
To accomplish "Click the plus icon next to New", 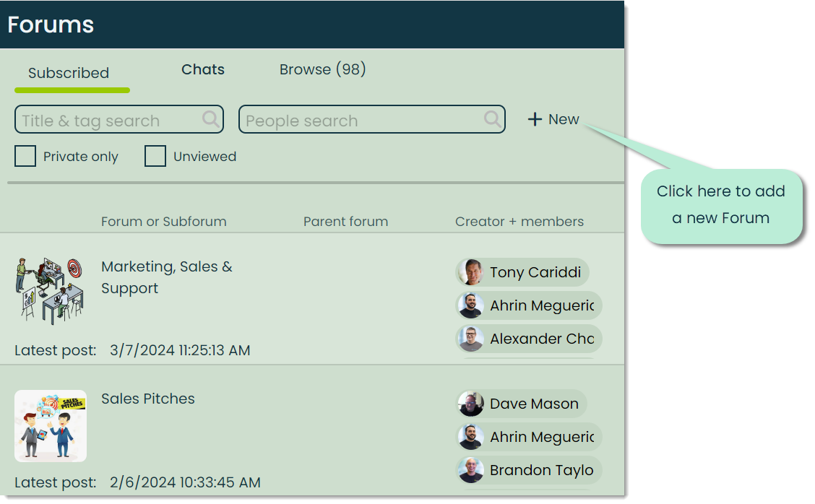I will [x=535, y=120].
